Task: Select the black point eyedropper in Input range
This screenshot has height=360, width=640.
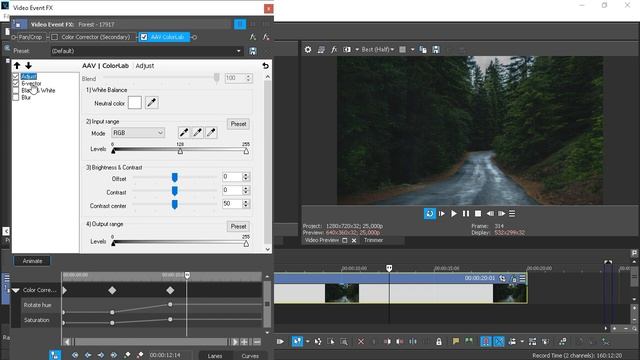Action: 184,132
